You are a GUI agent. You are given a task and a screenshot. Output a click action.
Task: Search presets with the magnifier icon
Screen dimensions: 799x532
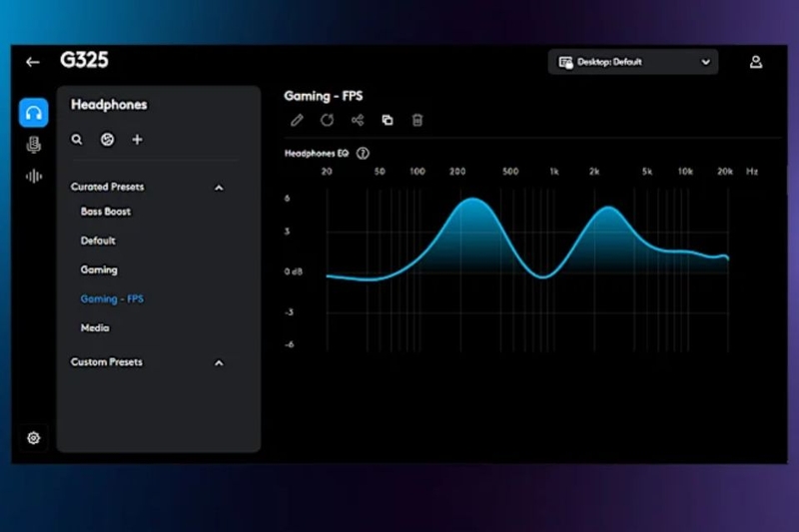click(x=77, y=140)
